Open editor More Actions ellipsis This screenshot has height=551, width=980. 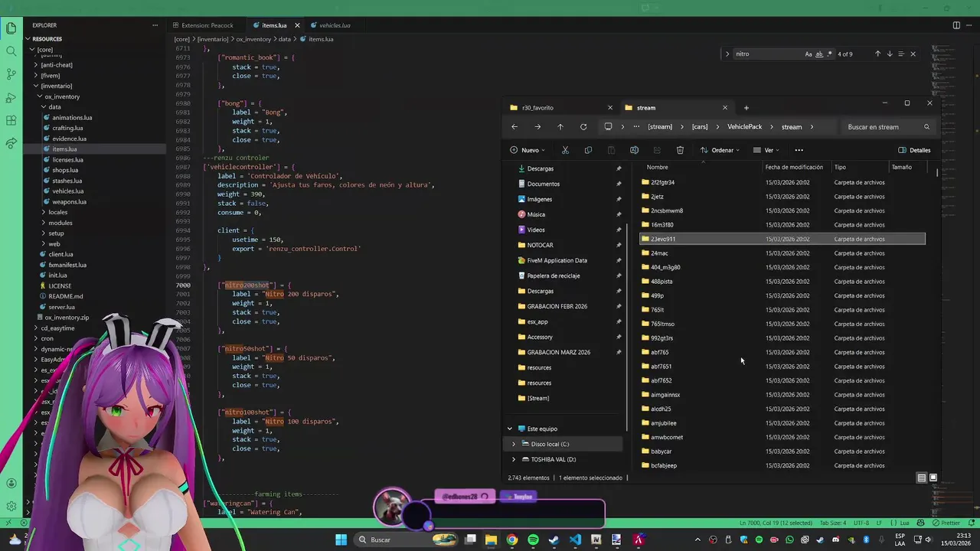[x=969, y=25]
